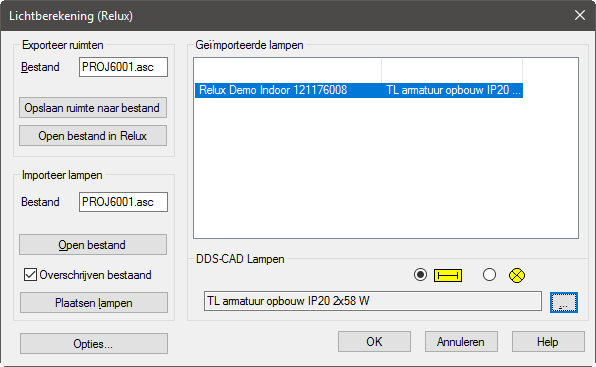Select the linear lamp radio button
Screen dimensions: 596x367
420,274
